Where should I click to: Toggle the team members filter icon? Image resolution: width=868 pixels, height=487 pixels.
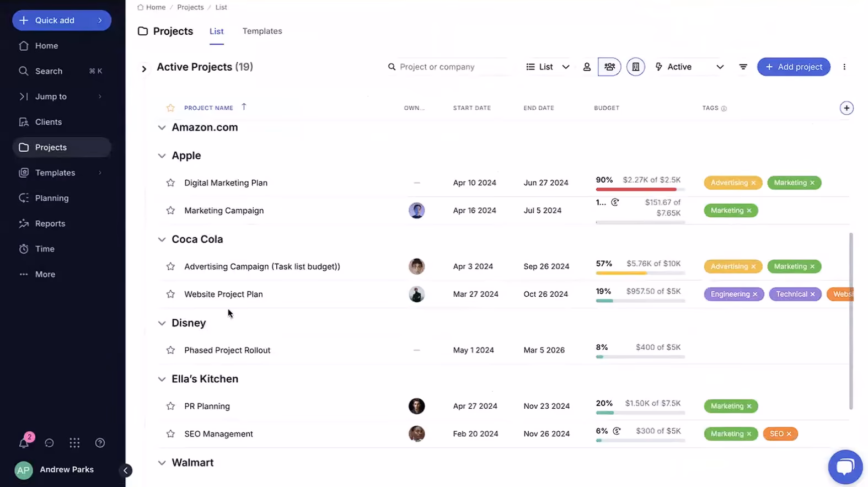click(609, 67)
